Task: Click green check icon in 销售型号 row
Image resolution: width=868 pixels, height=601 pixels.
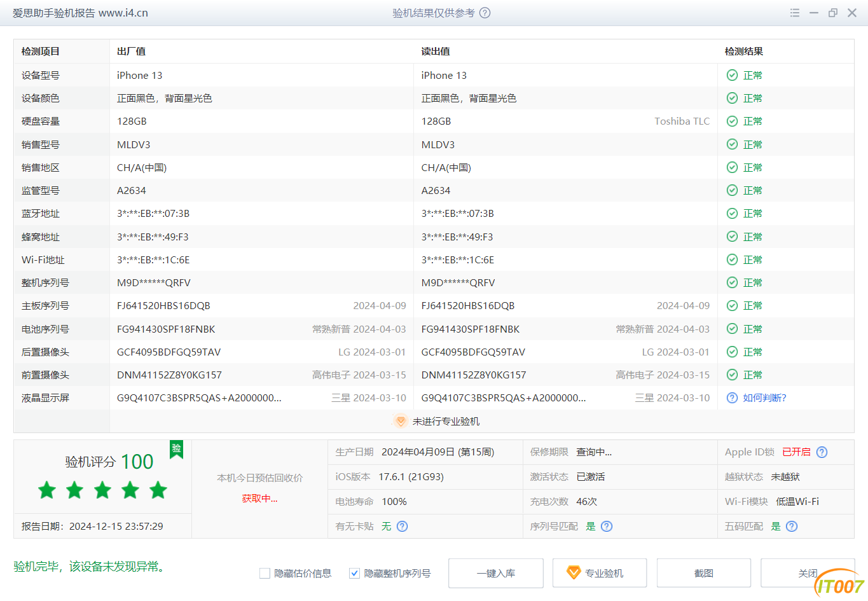Action: click(732, 144)
